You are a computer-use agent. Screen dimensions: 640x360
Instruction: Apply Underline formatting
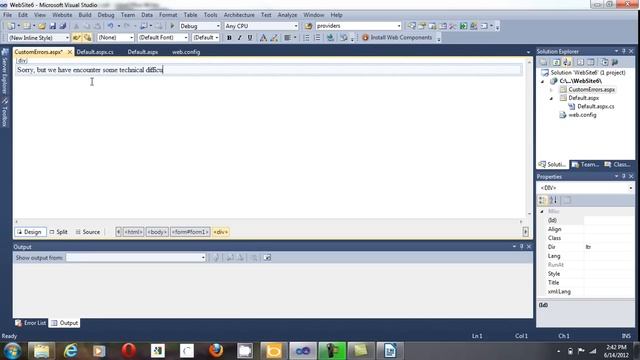(250, 38)
